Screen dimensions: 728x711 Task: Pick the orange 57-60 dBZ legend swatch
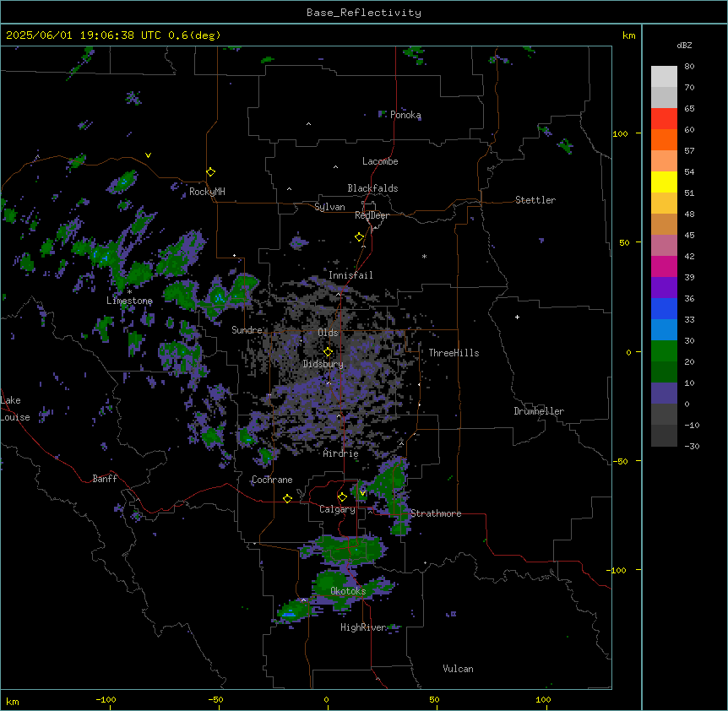point(664,139)
